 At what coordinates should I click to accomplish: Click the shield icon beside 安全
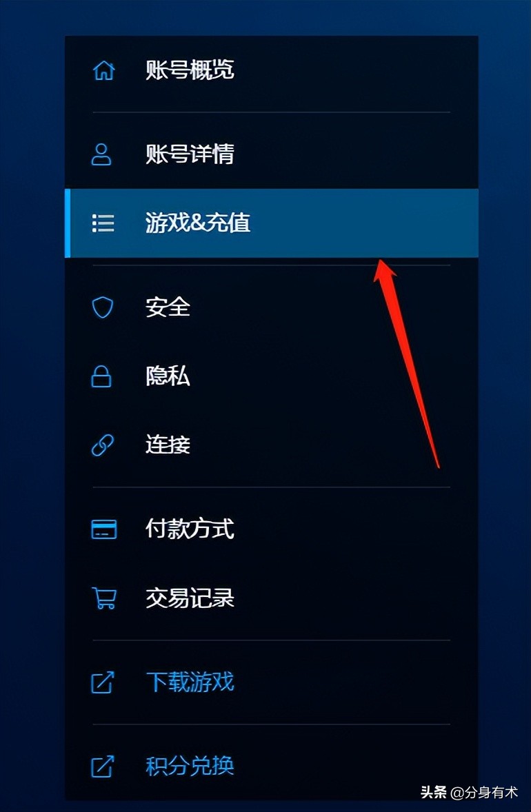click(x=102, y=307)
